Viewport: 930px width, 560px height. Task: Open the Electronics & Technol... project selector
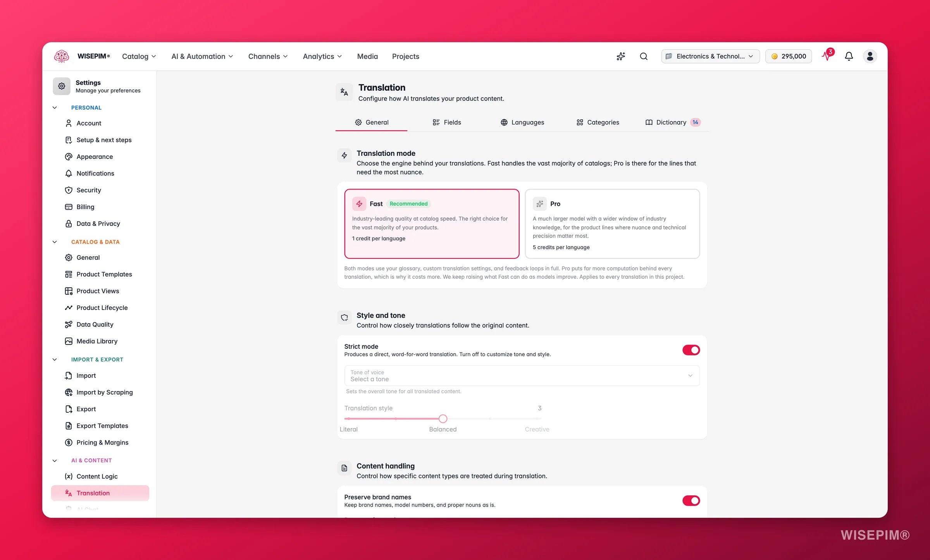(710, 56)
